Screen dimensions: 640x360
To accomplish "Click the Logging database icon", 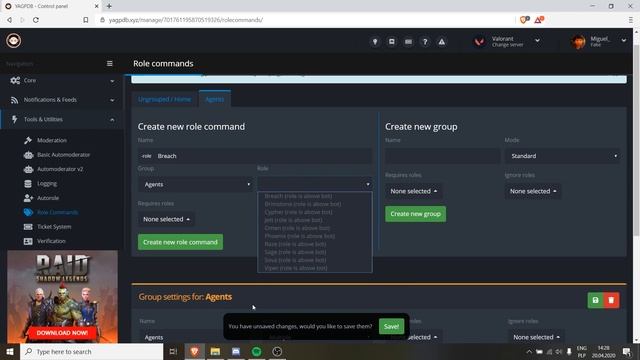I will coord(28,184).
